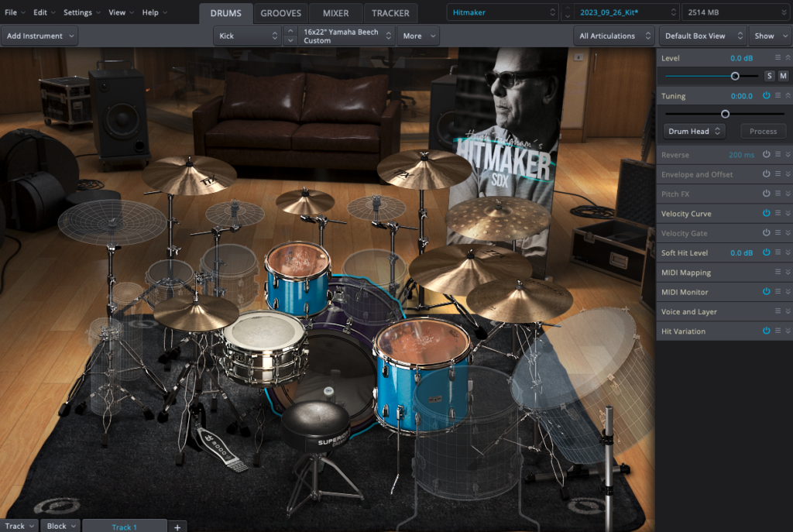
Task: Open the Add Instrument dropdown
Action: click(x=40, y=36)
